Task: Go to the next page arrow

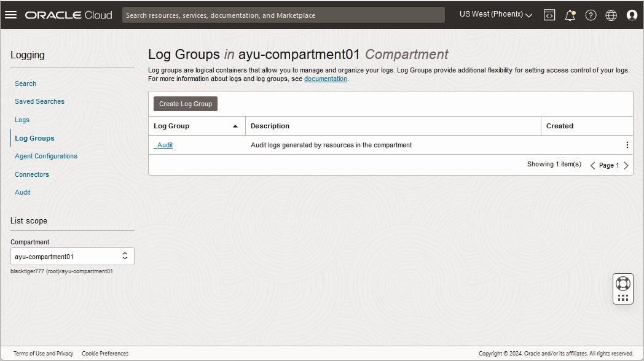Action: pos(626,165)
